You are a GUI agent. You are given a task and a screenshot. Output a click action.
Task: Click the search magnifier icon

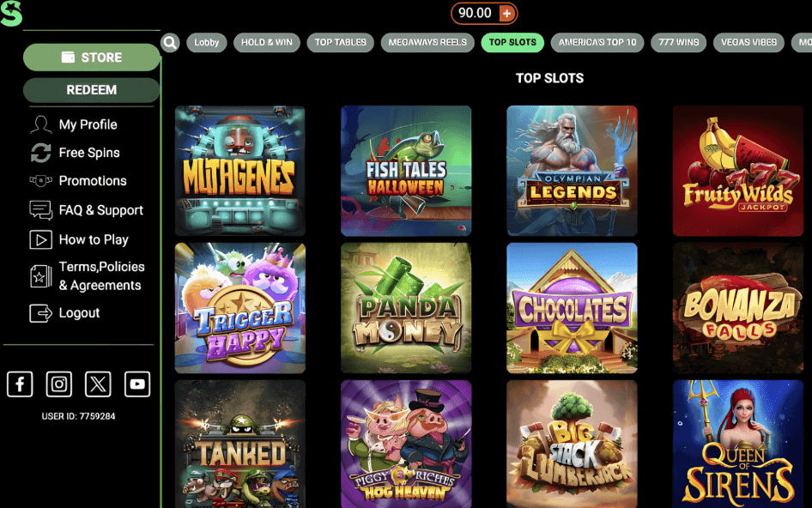coord(170,42)
